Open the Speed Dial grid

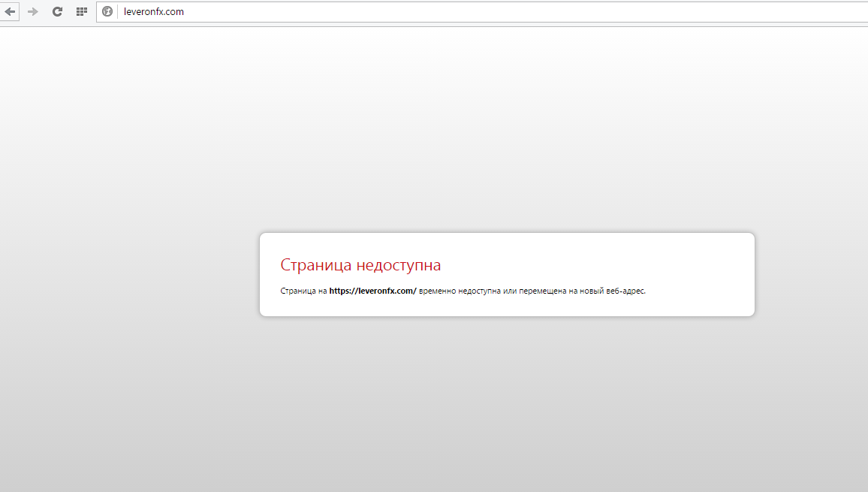coord(81,11)
